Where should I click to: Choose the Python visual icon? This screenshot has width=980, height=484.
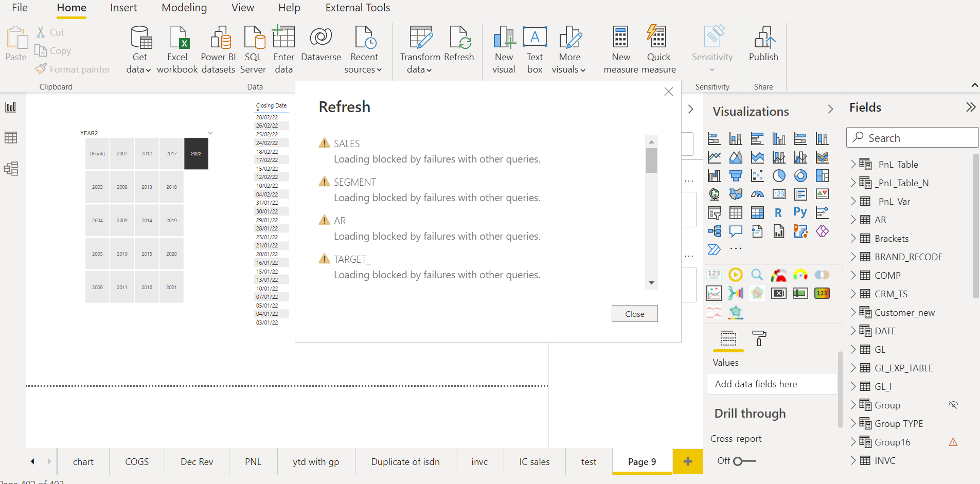point(800,212)
